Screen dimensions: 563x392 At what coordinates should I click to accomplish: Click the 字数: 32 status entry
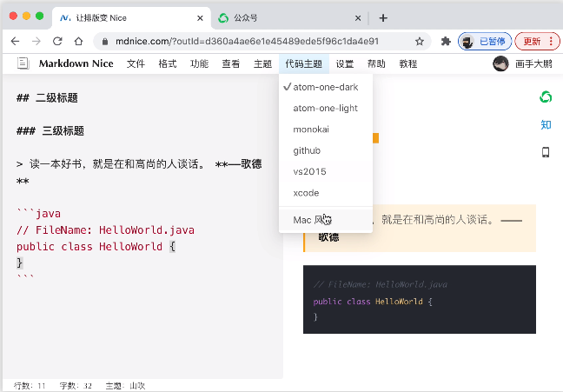[x=76, y=386]
